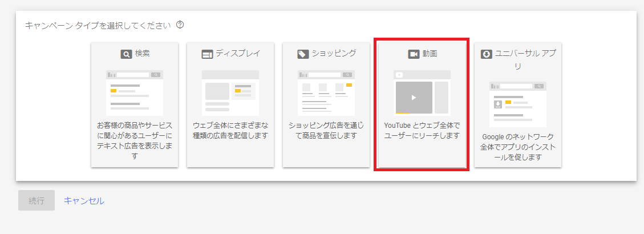Viewport: 644px width, 234px height.
Task: Choose the ディスプレイ campaign type card
Action: pyautogui.click(x=230, y=104)
